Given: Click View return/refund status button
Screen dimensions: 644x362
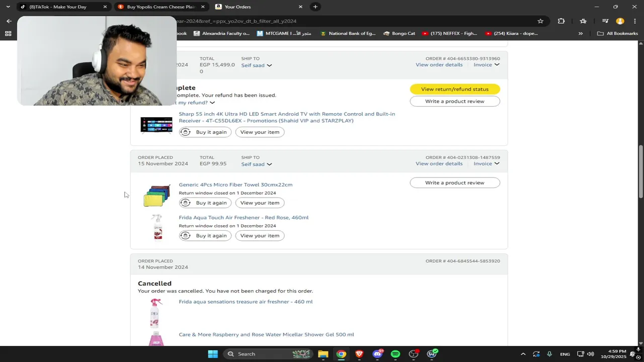Looking at the screenshot, I should tap(455, 89).
